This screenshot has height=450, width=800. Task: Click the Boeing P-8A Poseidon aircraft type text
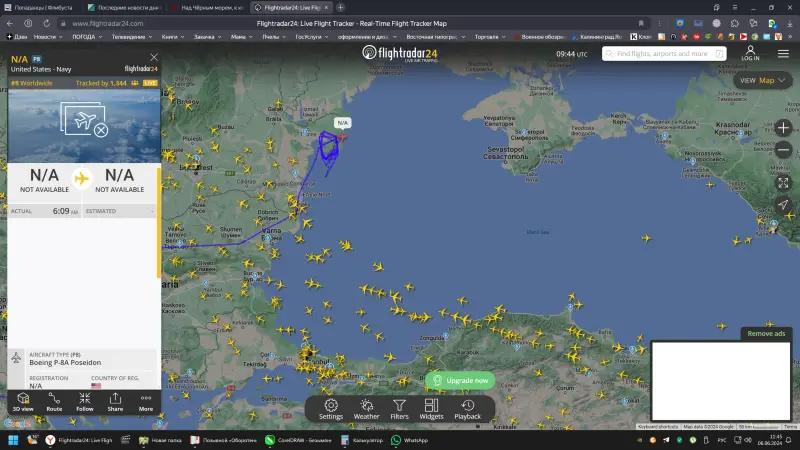click(x=65, y=363)
